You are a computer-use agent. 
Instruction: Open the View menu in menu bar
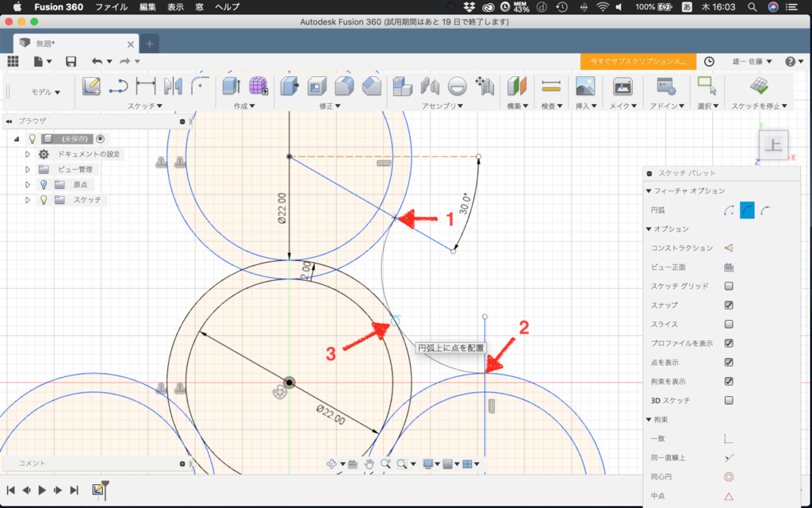175,6
